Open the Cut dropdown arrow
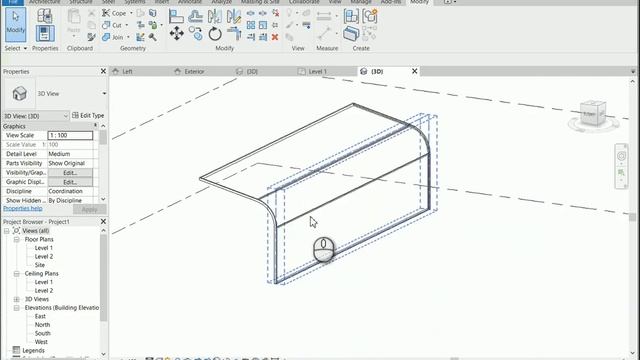The image size is (640, 360). pyautogui.click(x=127, y=25)
